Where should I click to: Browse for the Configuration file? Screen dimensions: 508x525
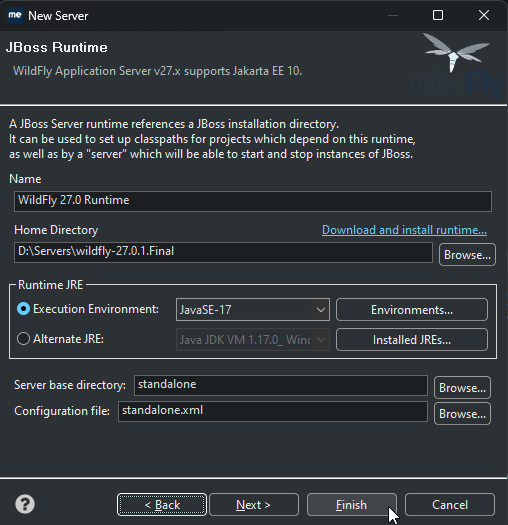pyautogui.click(x=462, y=414)
